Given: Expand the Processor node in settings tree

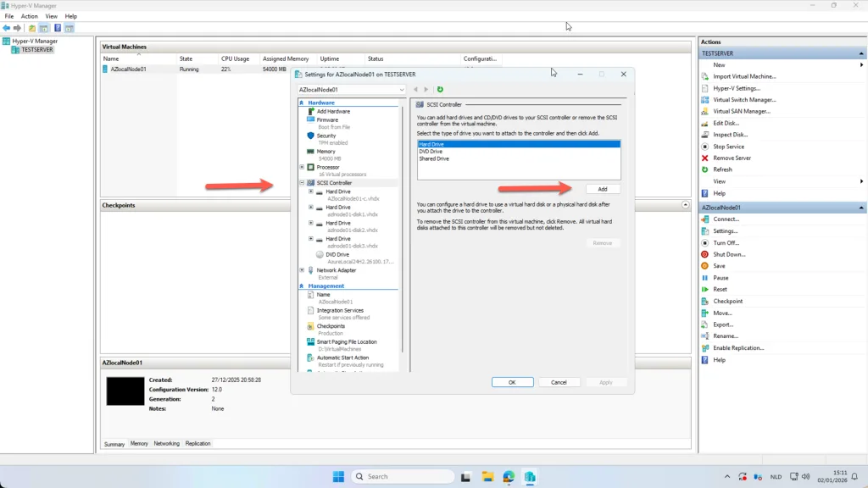Looking at the screenshot, I should click(x=302, y=167).
